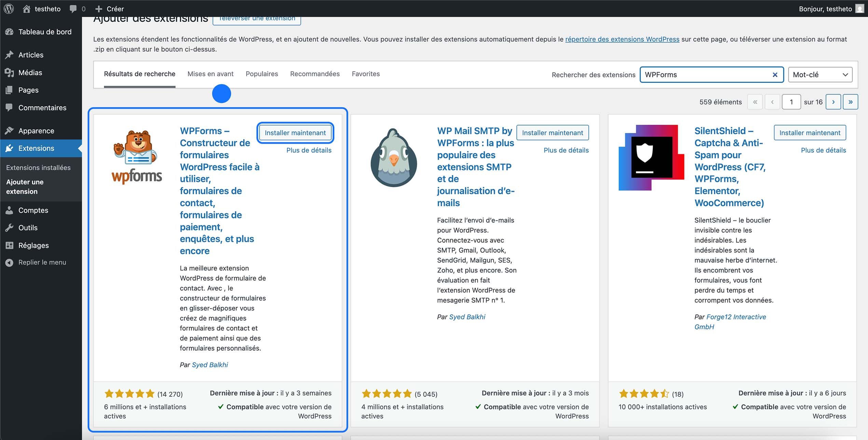Open the Créer menu in the admin bar

pos(109,9)
